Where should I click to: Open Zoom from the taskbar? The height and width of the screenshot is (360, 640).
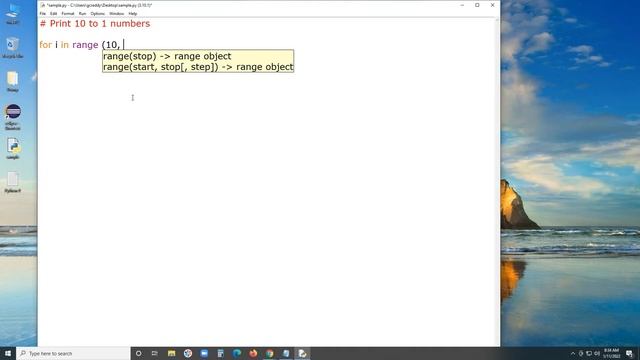click(204, 353)
